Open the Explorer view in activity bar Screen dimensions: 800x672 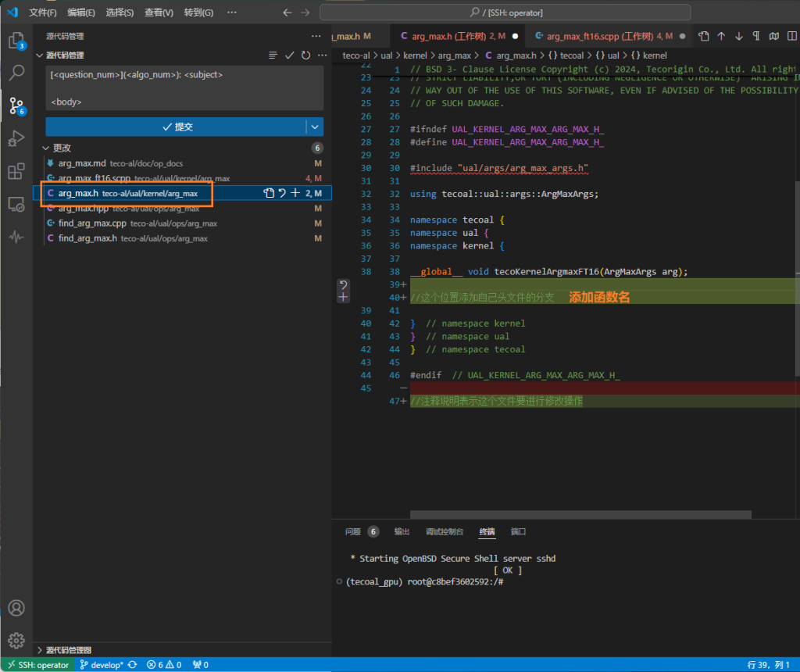coord(16,41)
